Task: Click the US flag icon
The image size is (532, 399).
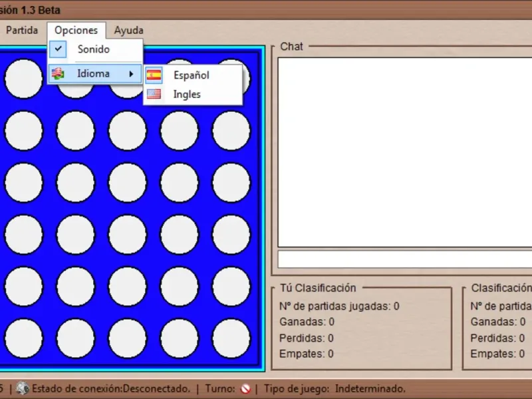Action: click(x=154, y=94)
